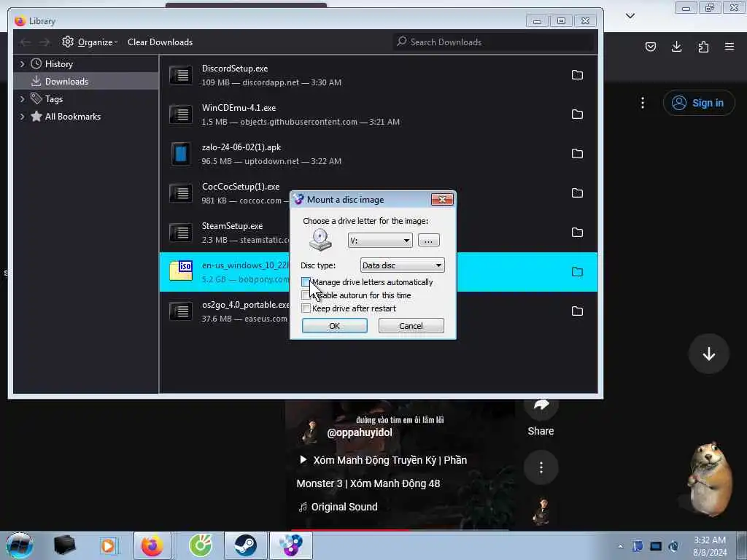Open Firefox hamburger application menu

tap(729, 47)
